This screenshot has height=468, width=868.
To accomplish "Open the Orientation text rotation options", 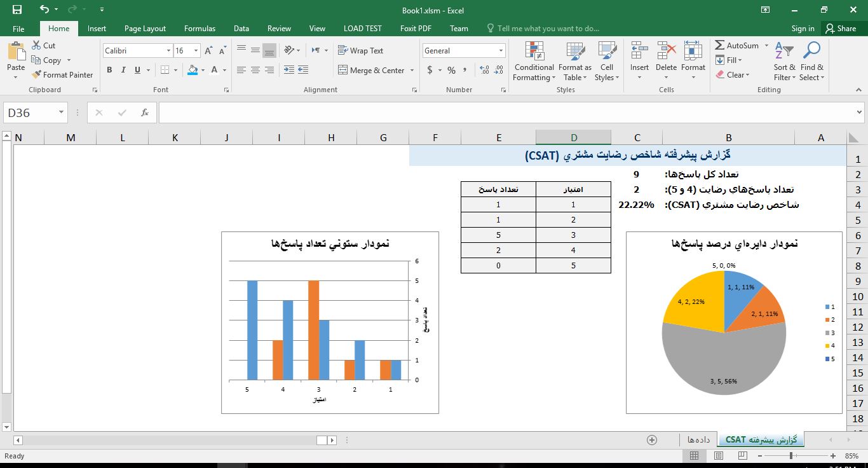I will (292, 50).
